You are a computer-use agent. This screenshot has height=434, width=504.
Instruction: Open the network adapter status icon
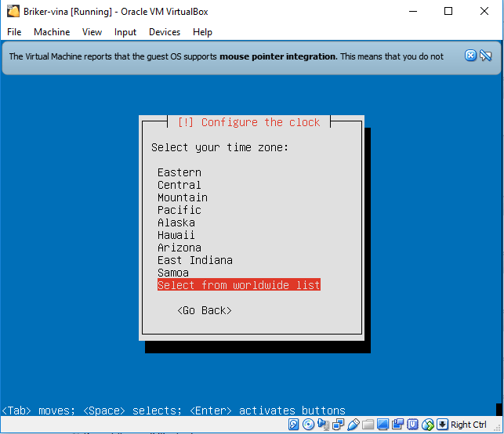(x=338, y=425)
